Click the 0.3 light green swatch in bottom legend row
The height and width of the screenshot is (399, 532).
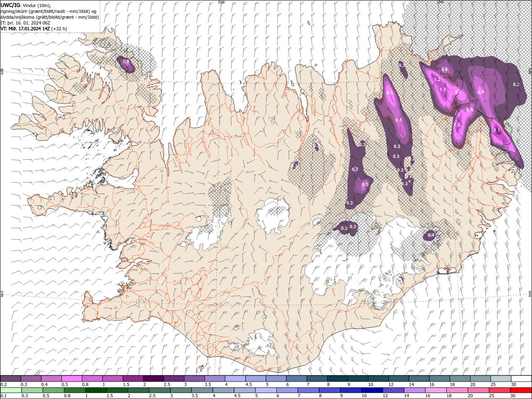click(32, 390)
